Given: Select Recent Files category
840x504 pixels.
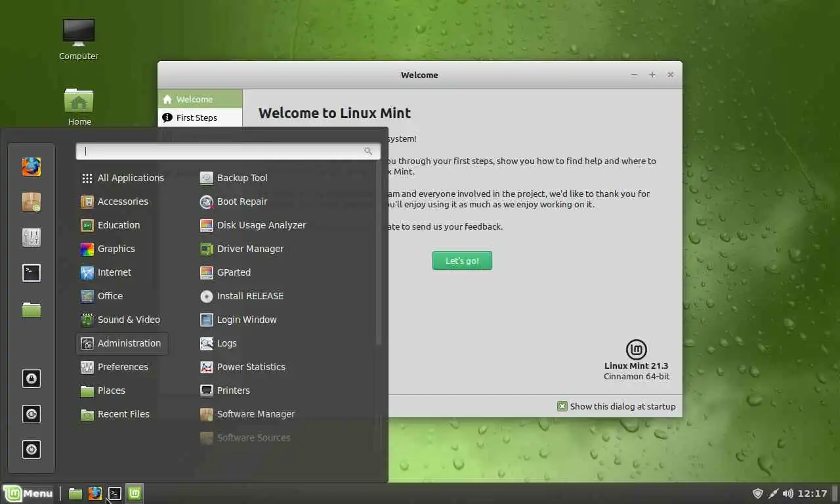Looking at the screenshot, I should (x=122, y=414).
